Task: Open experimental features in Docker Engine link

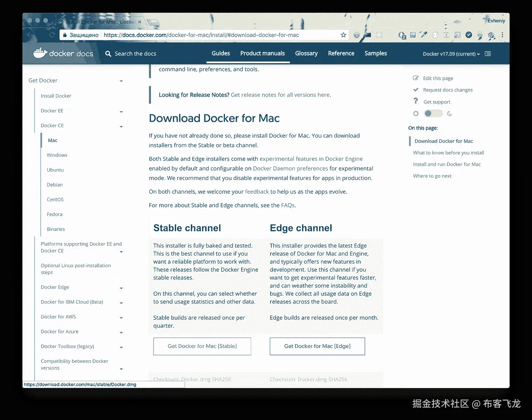Action: 311,159
